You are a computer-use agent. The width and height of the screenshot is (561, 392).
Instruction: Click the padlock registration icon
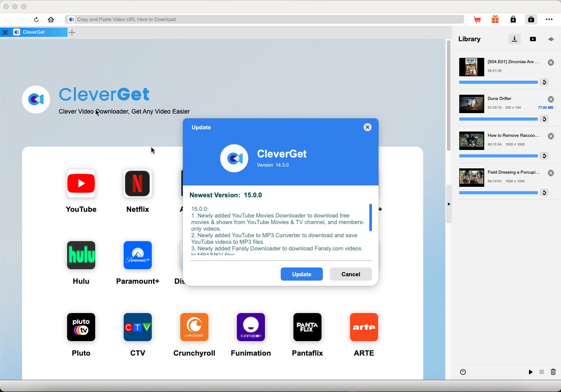point(513,19)
